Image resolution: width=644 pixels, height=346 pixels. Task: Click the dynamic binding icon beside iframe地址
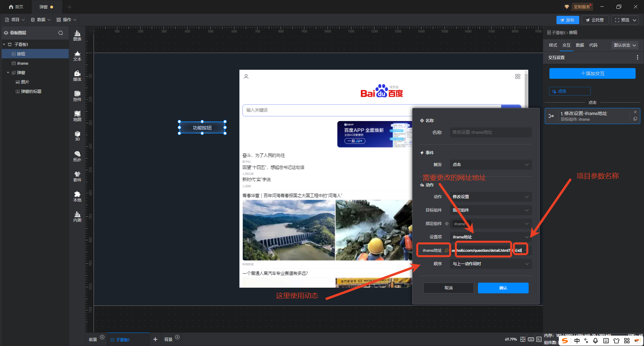coord(446,250)
